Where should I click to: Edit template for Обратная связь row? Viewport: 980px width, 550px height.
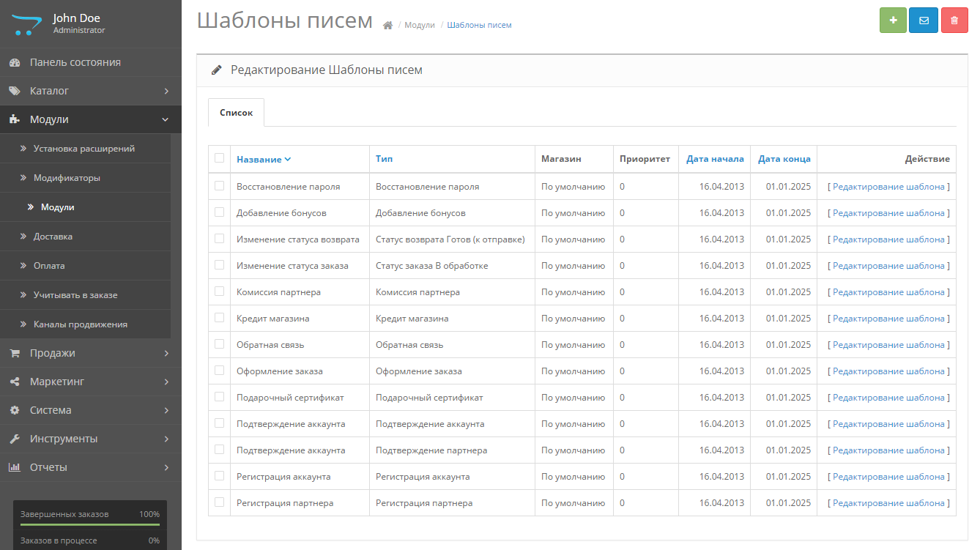point(888,345)
